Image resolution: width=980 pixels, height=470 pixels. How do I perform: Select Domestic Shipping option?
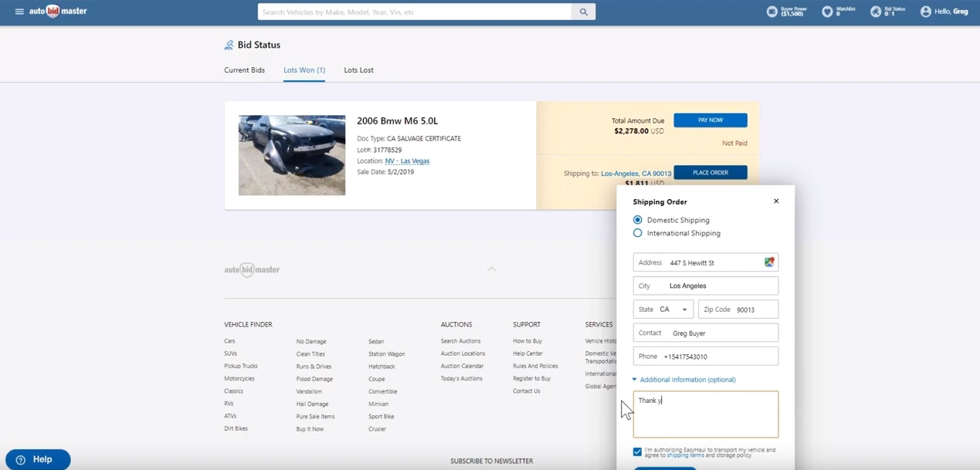[638, 220]
